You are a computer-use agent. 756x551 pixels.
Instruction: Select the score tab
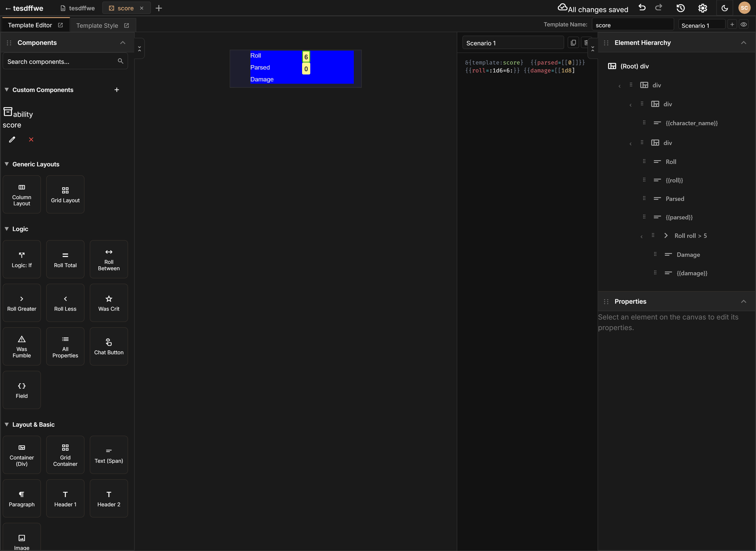[x=124, y=8]
